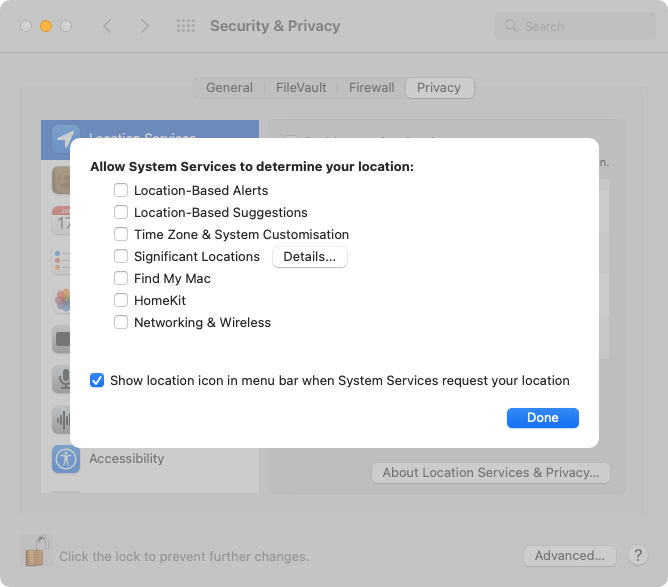The width and height of the screenshot is (668, 587).
Task: Enable the Significant Locations checkbox
Action: [121, 256]
